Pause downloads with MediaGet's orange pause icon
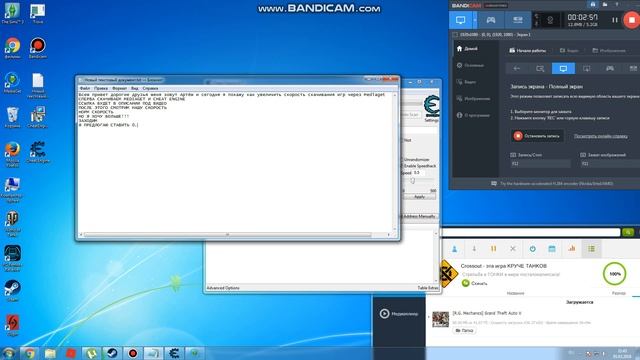Image resolution: width=640 pixels, height=360 pixels. [x=493, y=249]
